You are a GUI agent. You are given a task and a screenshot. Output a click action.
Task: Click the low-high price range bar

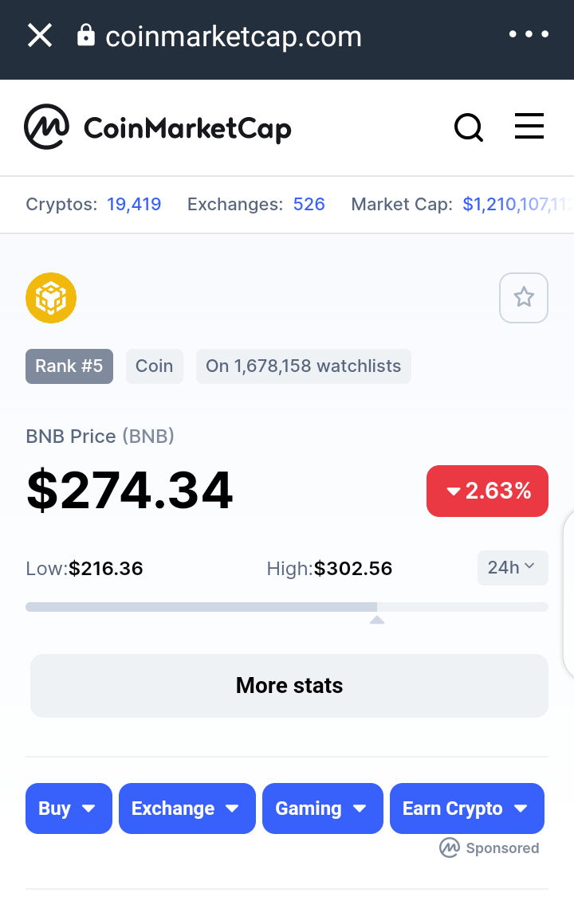pos(287,607)
